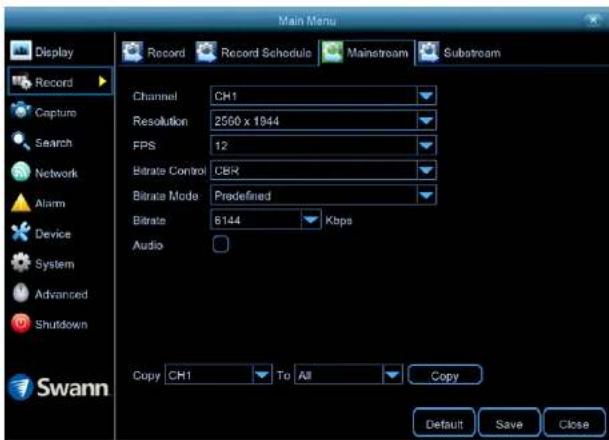This screenshot has width=609, height=440.
Task: Click the System gear icon
Action: coord(21,263)
